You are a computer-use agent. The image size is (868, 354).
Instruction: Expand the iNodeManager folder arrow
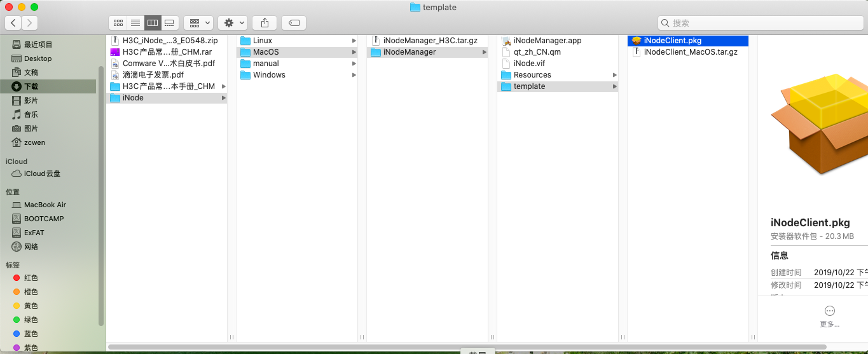pyautogui.click(x=484, y=52)
